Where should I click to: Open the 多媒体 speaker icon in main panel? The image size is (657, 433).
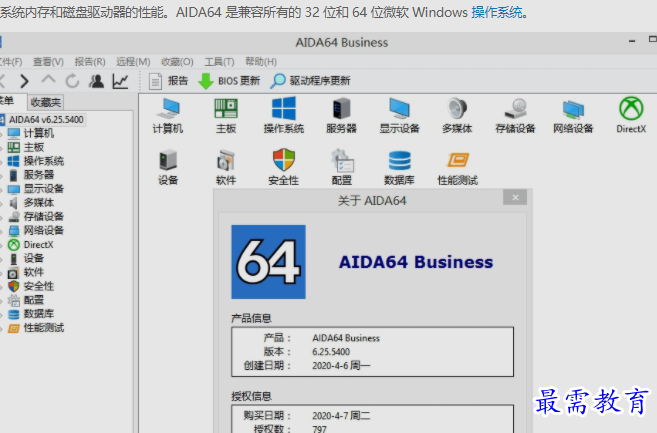(x=457, y=115)
